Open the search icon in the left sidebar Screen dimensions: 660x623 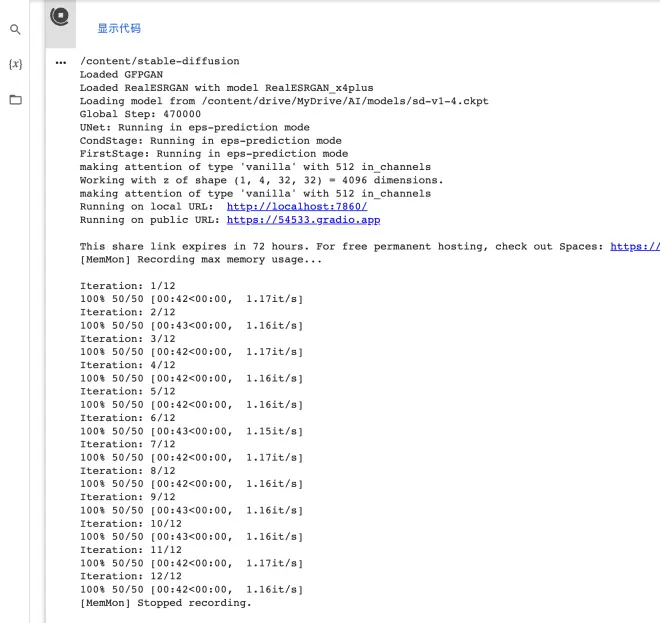15,29
